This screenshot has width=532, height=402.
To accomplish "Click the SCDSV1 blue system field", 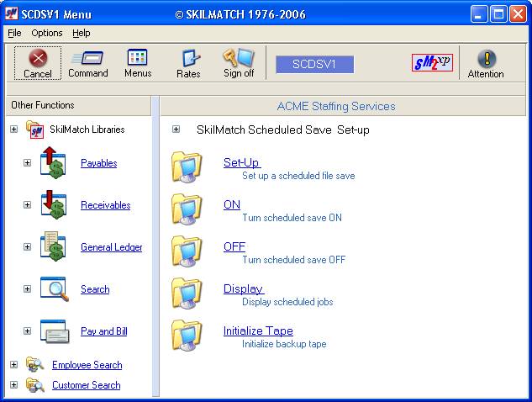I will click(x=314, y=64).
